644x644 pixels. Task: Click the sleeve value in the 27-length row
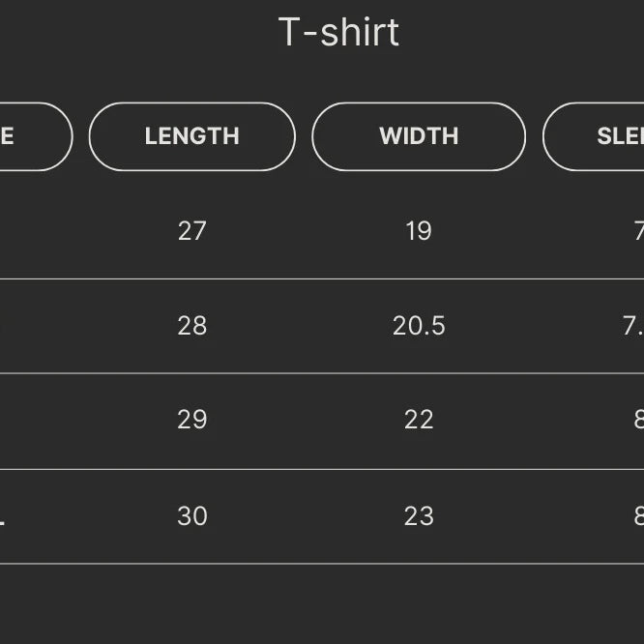638,230
